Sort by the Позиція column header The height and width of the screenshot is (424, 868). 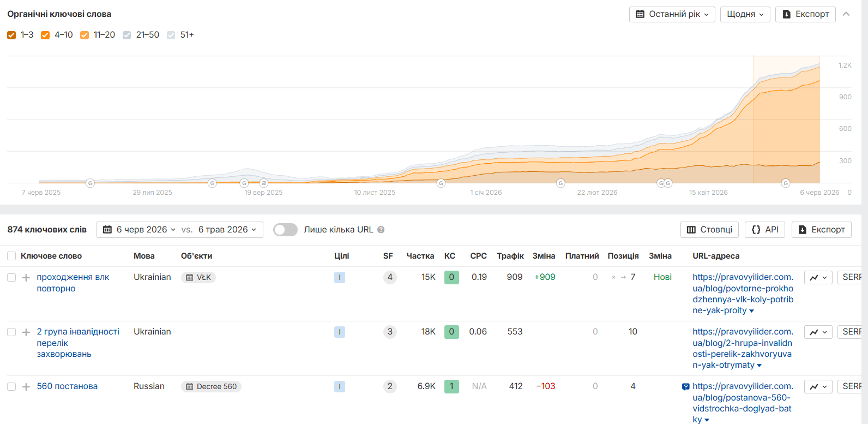click(x=623, y=256)
